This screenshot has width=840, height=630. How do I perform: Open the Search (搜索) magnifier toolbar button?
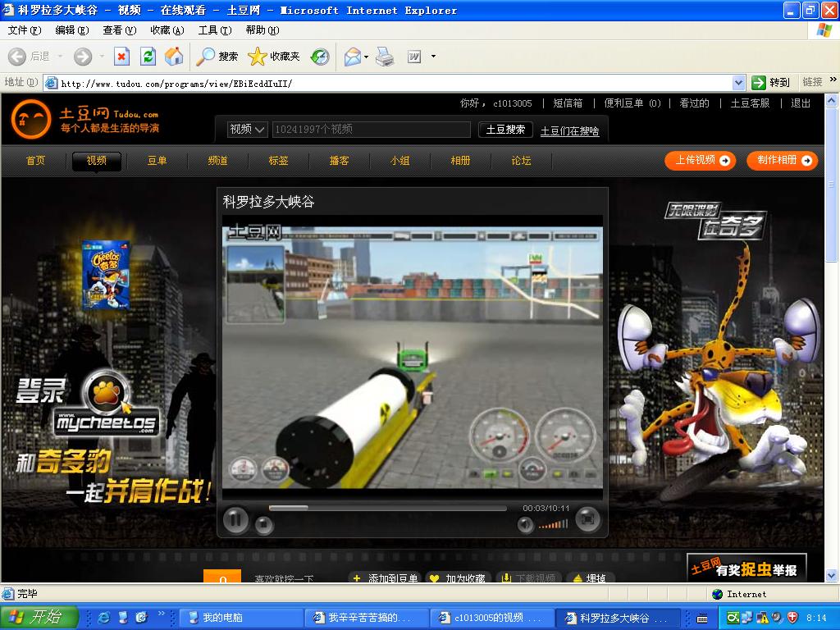(217, 57)
